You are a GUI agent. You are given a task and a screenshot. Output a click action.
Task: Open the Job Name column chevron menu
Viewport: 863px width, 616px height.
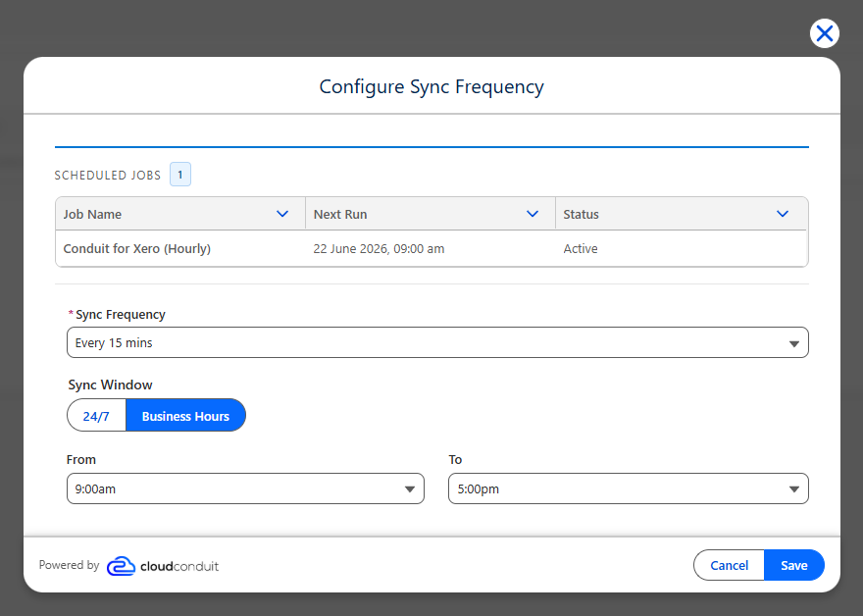(x=282, y=214)
